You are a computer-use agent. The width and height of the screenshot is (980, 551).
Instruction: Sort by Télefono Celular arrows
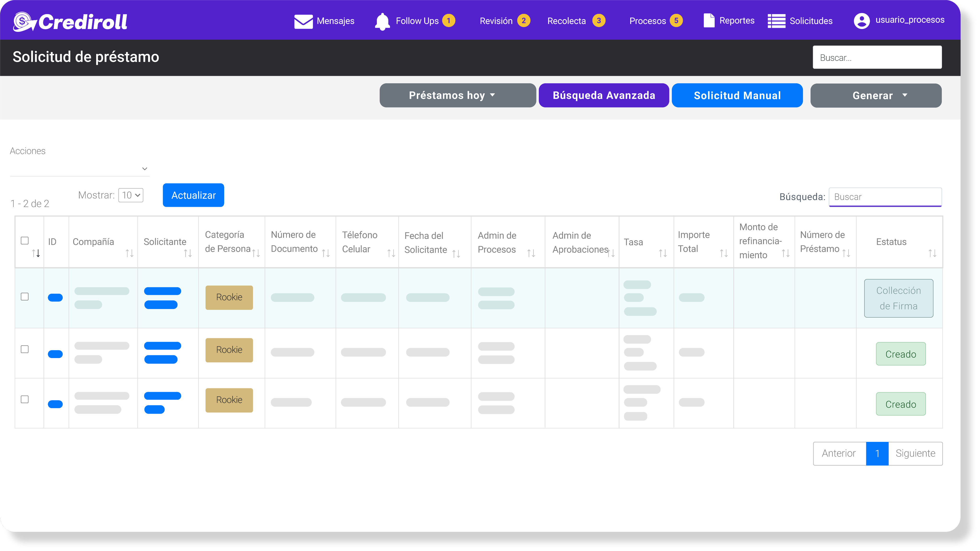click(391, 253)
